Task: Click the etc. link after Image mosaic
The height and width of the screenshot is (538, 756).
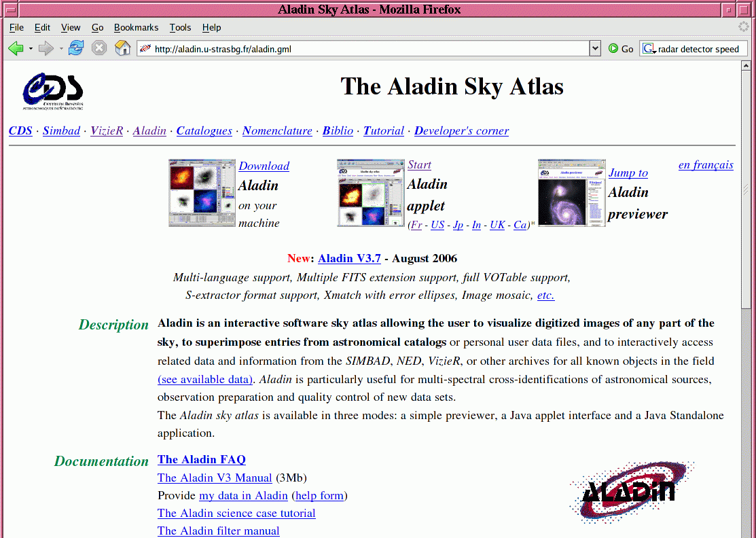Action: pos(546,295)
